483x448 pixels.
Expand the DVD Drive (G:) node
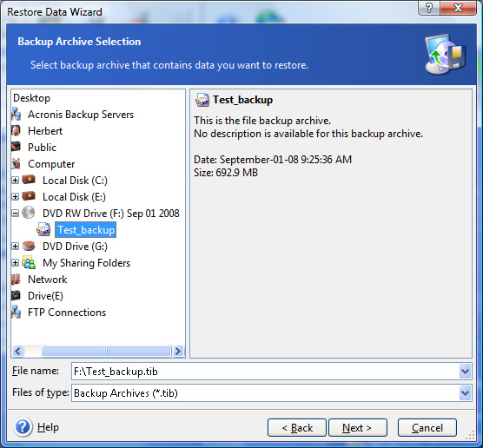(x=15, y=246)
